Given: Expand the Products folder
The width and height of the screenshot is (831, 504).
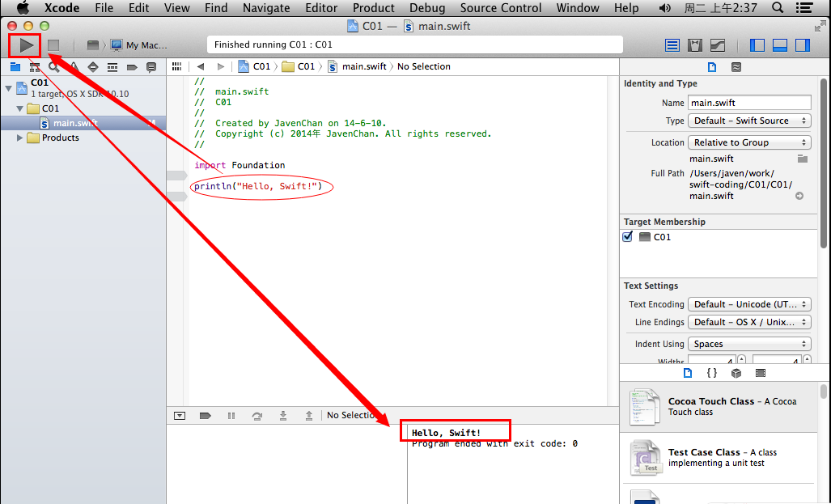Looking at the screenshot, I should click(x=20, y=138).
